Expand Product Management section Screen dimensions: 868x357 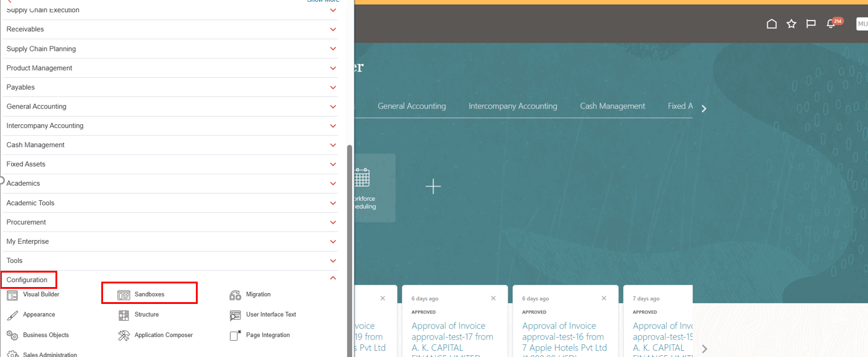tap(333, 68)
